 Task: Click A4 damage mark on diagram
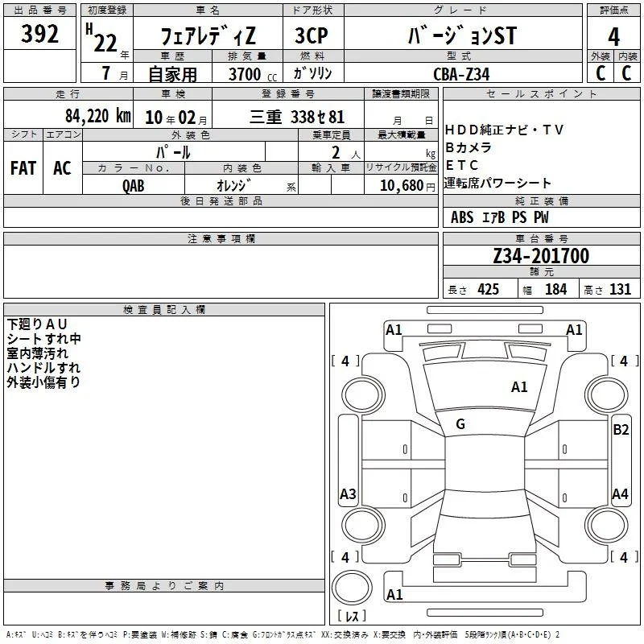coord(620,493)
